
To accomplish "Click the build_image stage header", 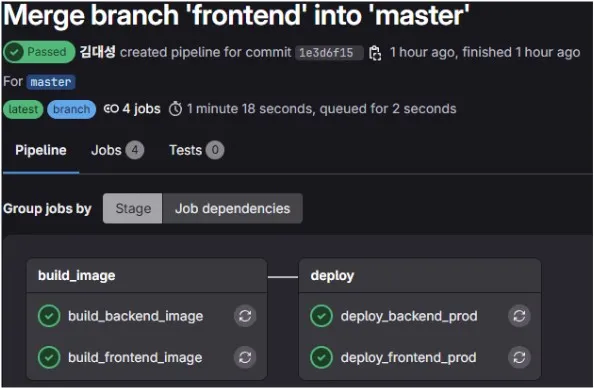I will pos(77,275).
